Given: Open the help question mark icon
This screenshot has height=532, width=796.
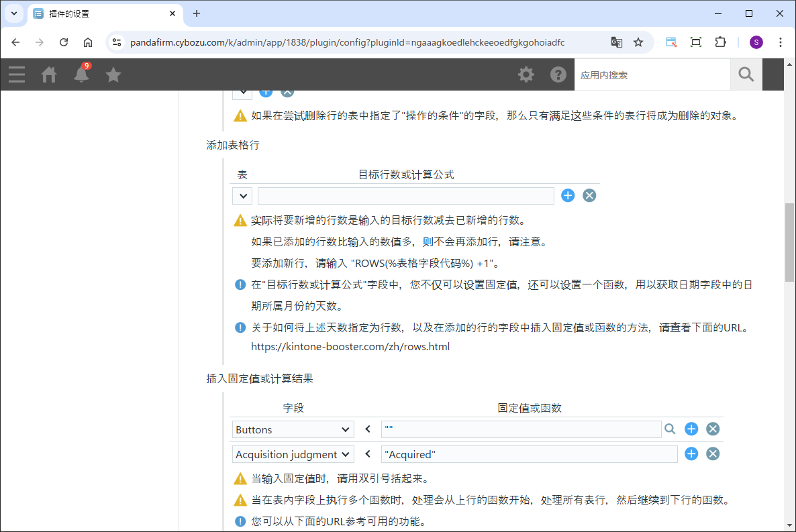Looking at the screenshot, I should [x=558, y=74].
